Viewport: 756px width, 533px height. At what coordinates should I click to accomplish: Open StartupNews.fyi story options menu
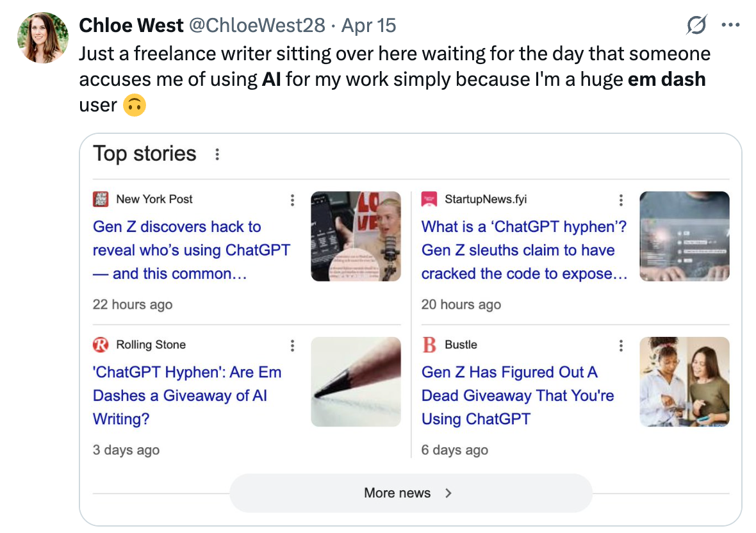pos(621,200)
